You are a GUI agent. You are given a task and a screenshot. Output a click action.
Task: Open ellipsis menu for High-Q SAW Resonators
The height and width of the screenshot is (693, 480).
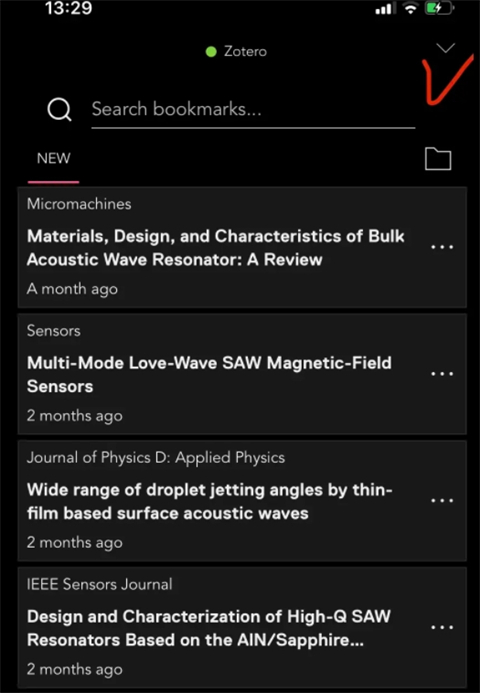[442, 627]
